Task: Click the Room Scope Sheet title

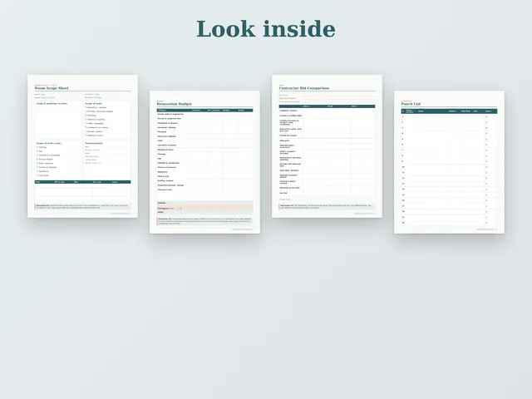Action: tap(52, 88)
